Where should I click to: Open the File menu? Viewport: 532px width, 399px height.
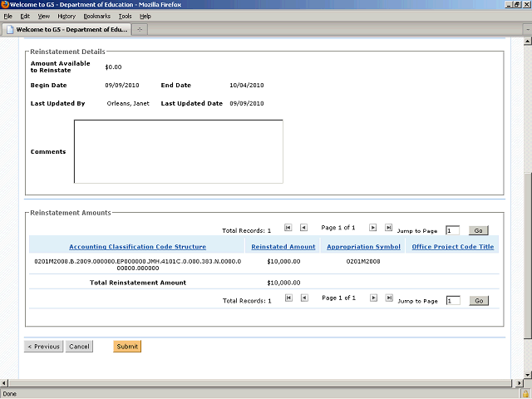[7, 16]
